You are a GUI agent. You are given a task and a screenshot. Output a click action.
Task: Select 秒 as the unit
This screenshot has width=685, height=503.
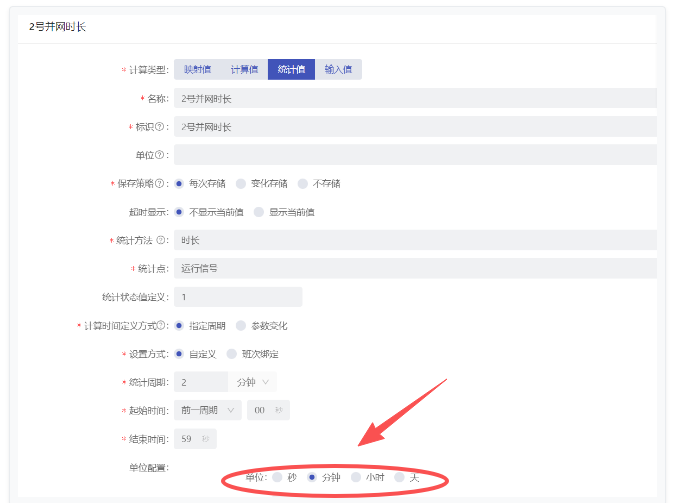click(x=278, y=478)
